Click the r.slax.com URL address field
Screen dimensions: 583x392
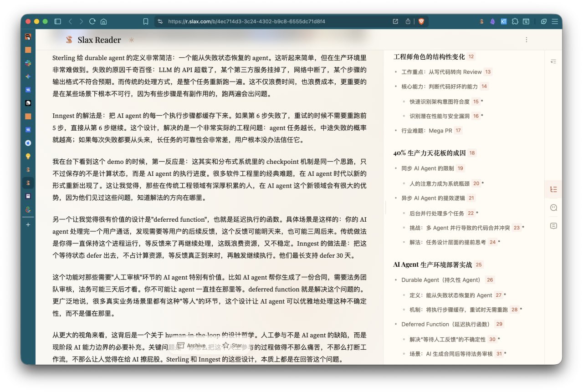(246, 21)
